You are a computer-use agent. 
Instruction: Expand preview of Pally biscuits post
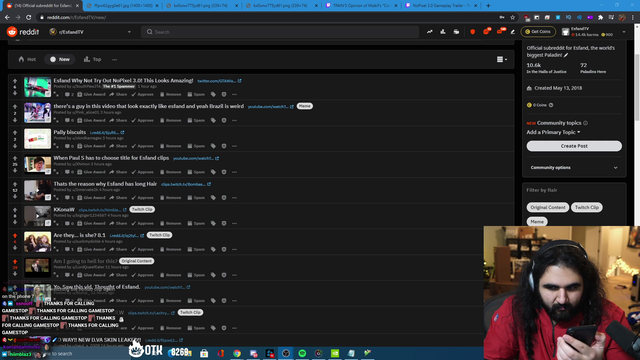pyautogui.click(x=56, y=146)
